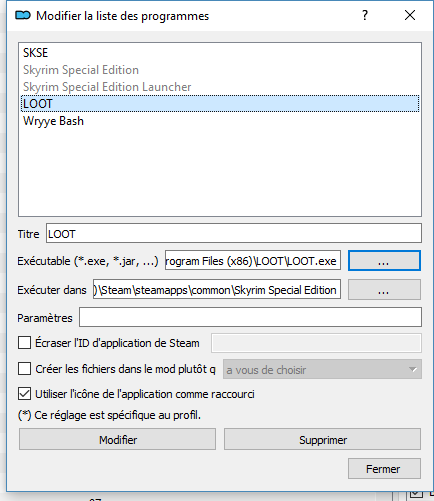This screenshot has height=501, width=434.
Task: Click the Modifier button
Action: (x=117, y=439)
